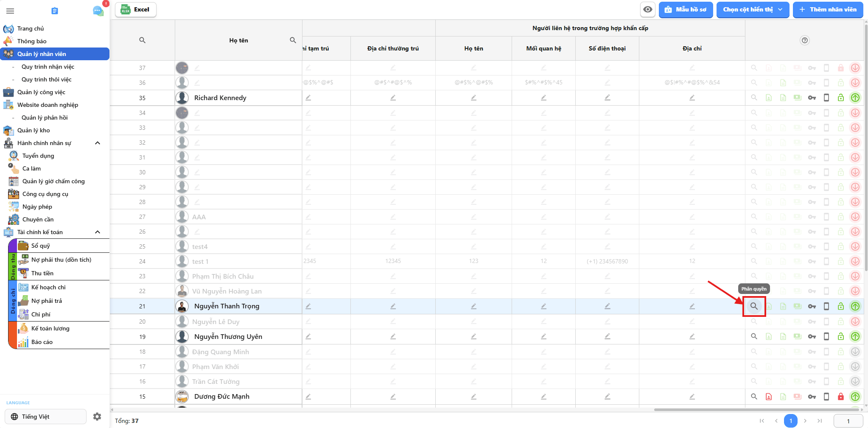Click the Kế toán lương money bag icon
Image resolution: width=868 pixels, height=428 pixels.
(x=24, y=328)
